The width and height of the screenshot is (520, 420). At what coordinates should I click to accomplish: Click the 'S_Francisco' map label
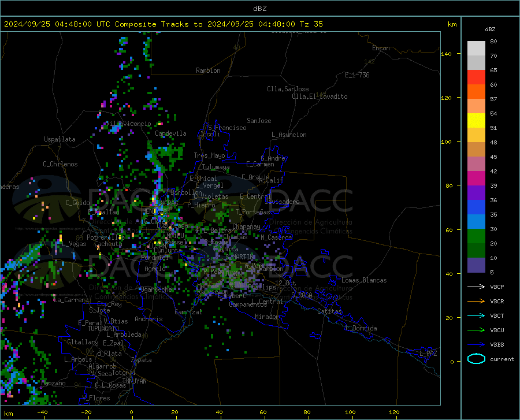pyautogui.click(x=227, y=128)
